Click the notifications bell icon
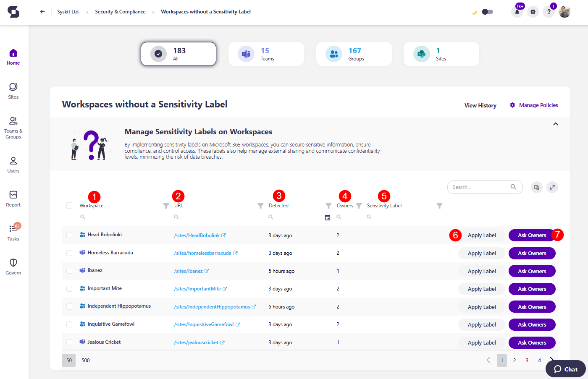Image resolution: width=588 pixels, height=379 pixels. click(517, 11)
